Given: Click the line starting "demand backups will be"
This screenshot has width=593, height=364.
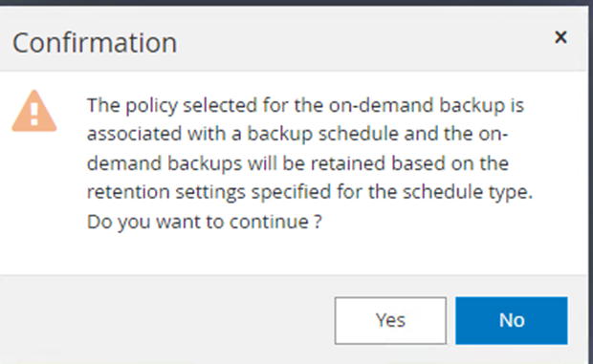Looking at the screenshot, I should pyautogui.click(x=297, y=163).
